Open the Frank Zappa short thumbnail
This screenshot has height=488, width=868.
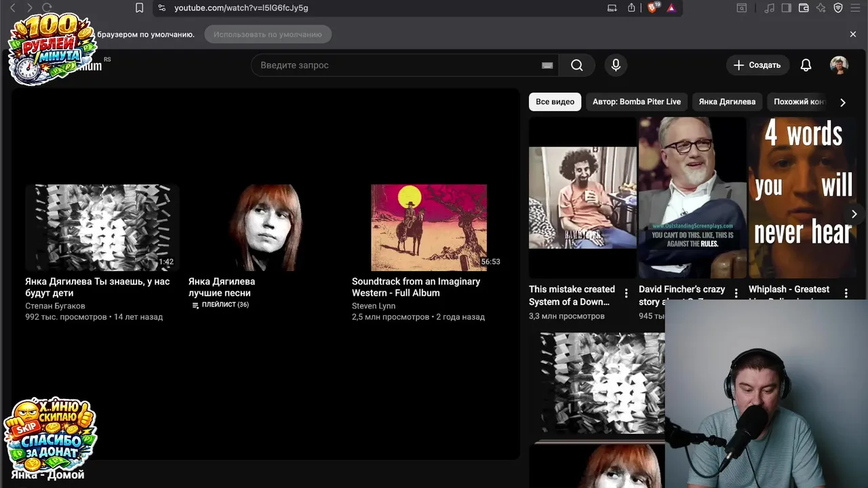point(583,197)
